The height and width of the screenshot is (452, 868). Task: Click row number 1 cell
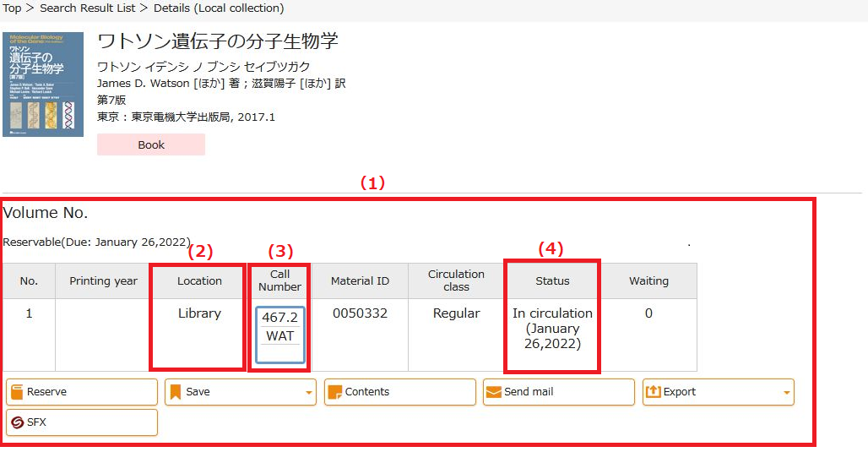29,335
